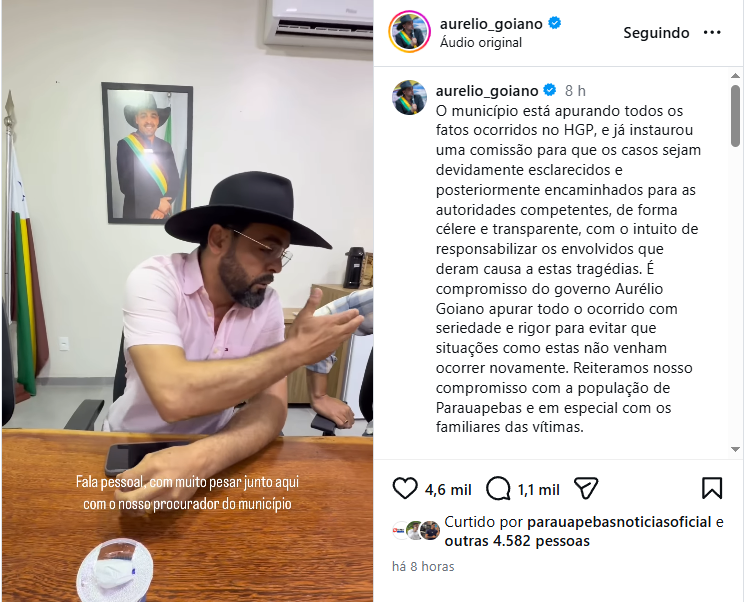
Task: Open parauapebasnoticiasoficial profile from likes
Action: [x=619, y=522]
